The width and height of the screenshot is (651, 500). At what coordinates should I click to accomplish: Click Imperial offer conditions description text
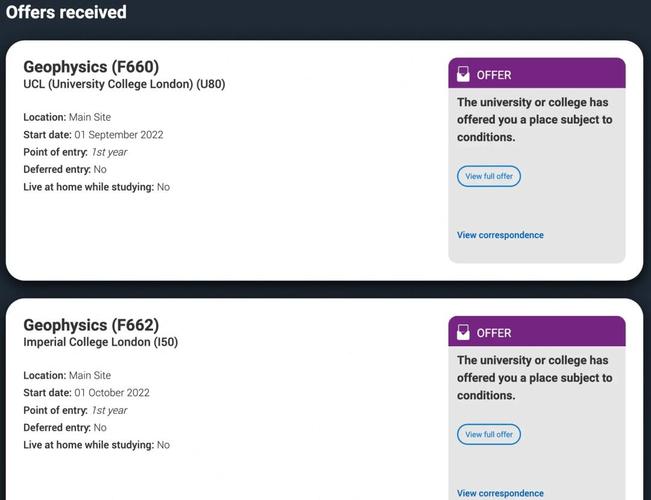tap(535, 378)
